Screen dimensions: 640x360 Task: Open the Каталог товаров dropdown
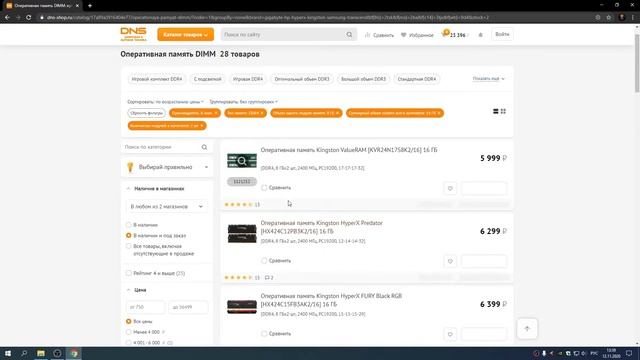coord(185,35)
